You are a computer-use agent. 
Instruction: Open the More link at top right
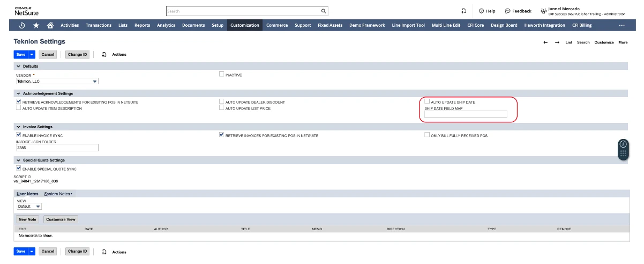[623, 42]
